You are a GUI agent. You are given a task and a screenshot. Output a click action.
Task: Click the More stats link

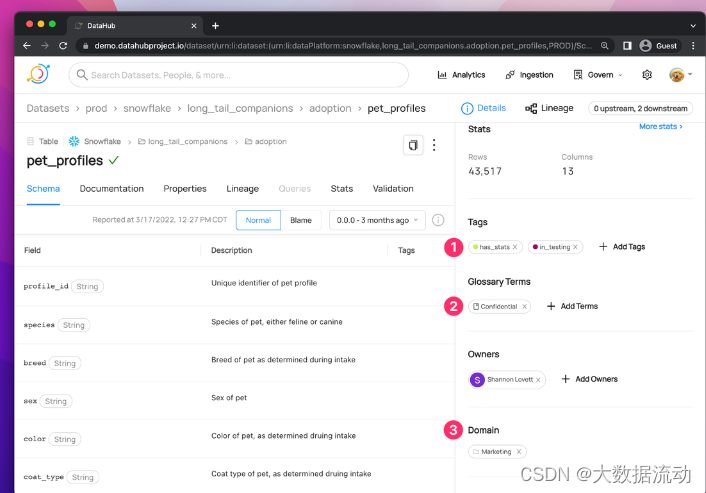(661, 127)
